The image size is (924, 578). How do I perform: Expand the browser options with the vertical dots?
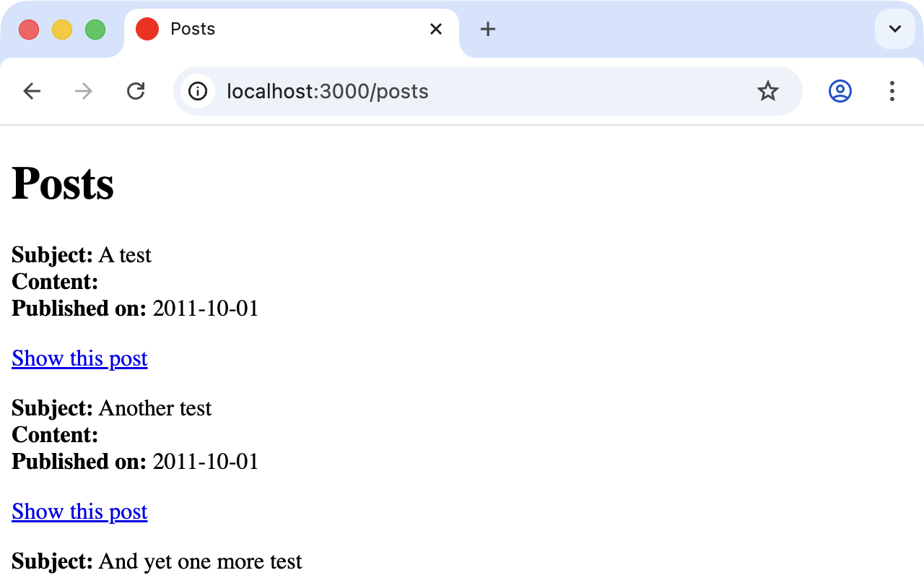click(892, 91)
